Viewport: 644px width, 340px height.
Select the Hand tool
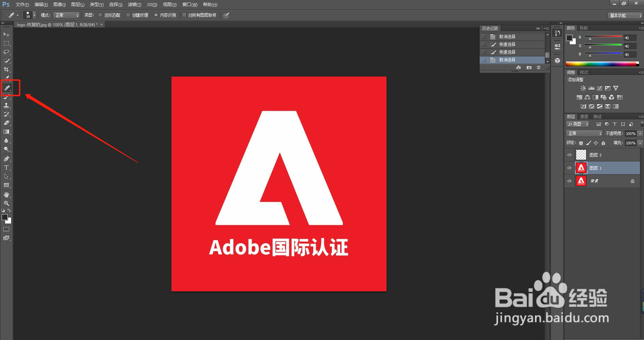coord(6,195)
